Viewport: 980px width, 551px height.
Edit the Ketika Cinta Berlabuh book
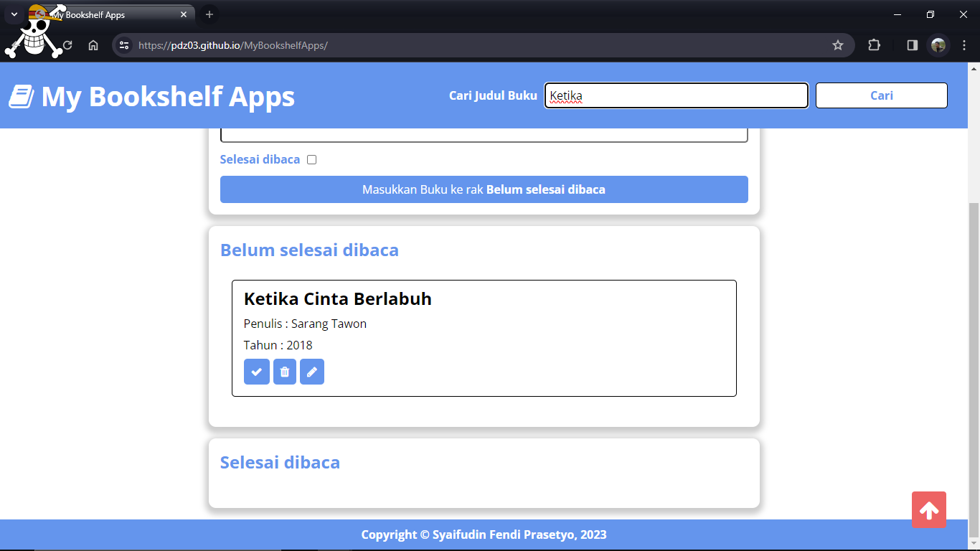point(312,372)
